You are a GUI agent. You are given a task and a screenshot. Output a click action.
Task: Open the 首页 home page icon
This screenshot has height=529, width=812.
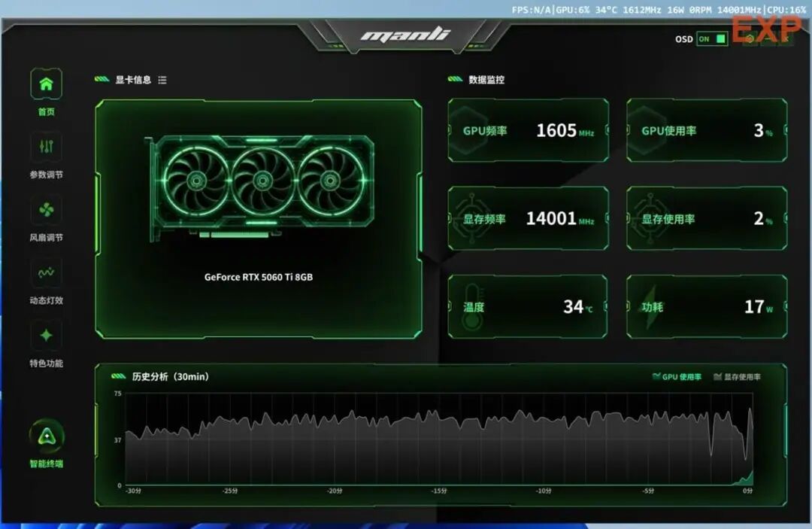tap(46, 84)
